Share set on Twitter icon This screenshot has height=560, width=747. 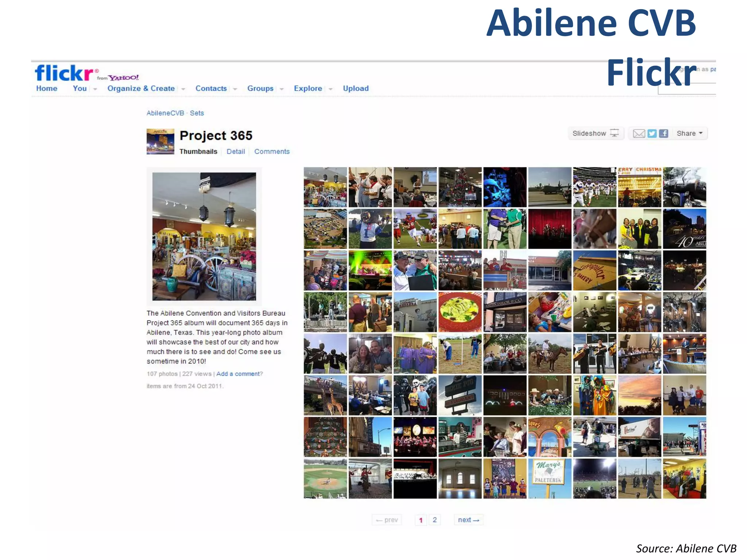pos(652,133)
